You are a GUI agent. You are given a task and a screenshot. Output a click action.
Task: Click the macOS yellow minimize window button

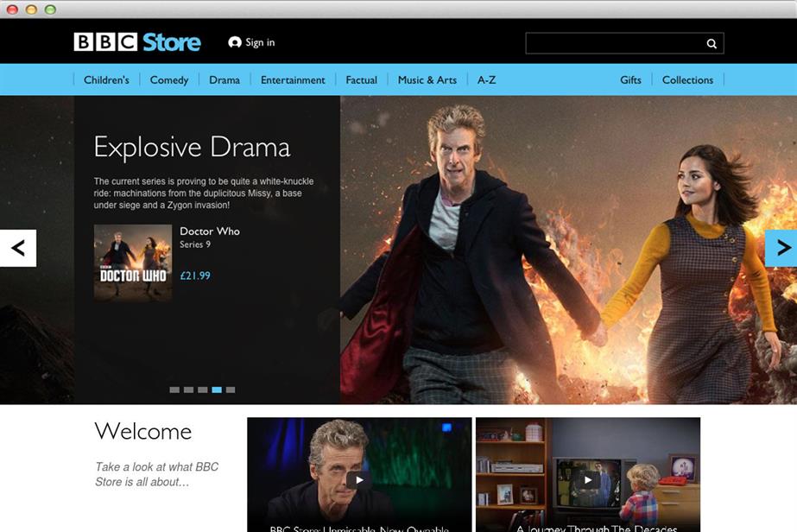click(31, 9)
